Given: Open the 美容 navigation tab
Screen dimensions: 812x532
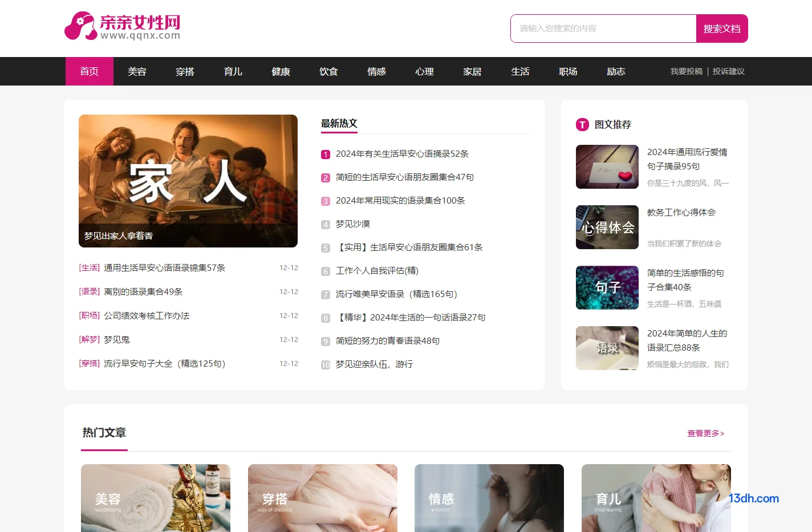Looking at the screenshot, I should click(137, 71).
